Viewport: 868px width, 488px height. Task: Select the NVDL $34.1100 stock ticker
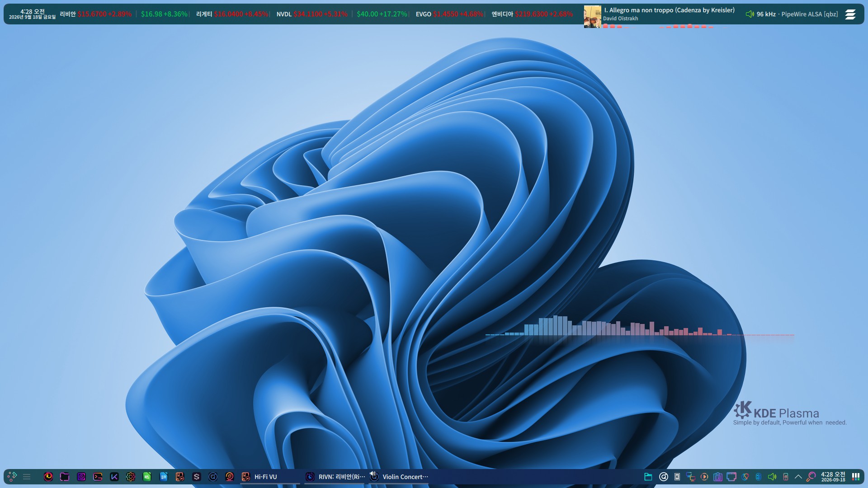click(312, 14)
